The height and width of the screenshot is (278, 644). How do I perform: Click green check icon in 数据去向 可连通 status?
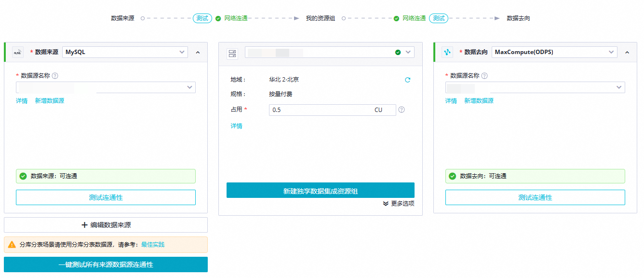pos(452,176)
